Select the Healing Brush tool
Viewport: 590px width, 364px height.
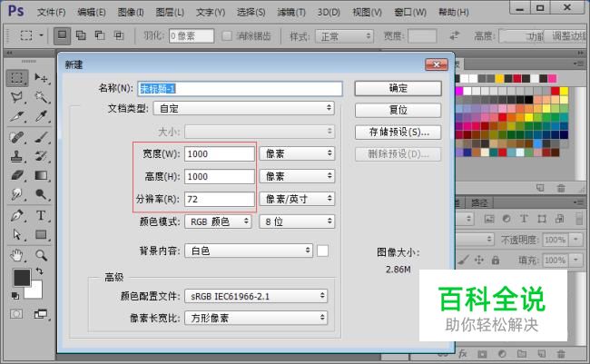click(16, 137)
